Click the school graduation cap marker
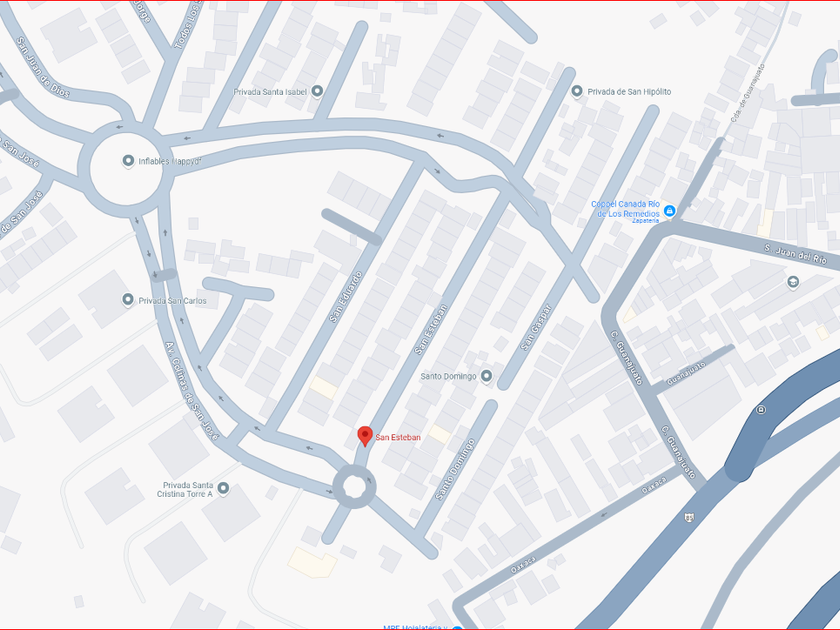The image size is (840, 630). (x=793, y=282)
